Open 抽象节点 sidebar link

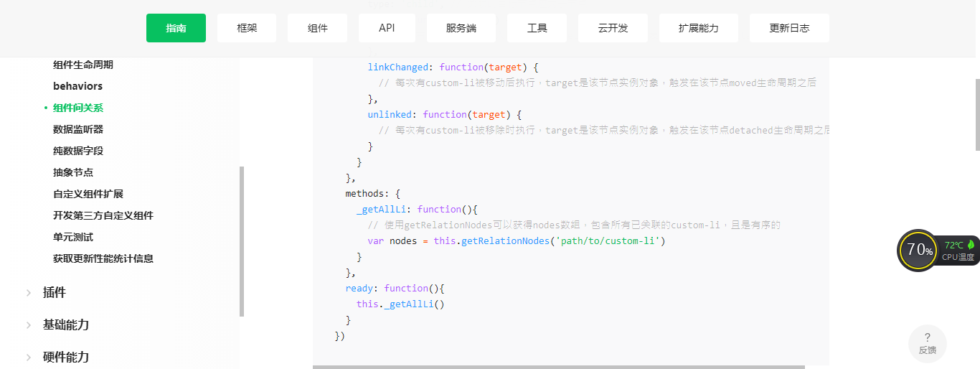73,172
